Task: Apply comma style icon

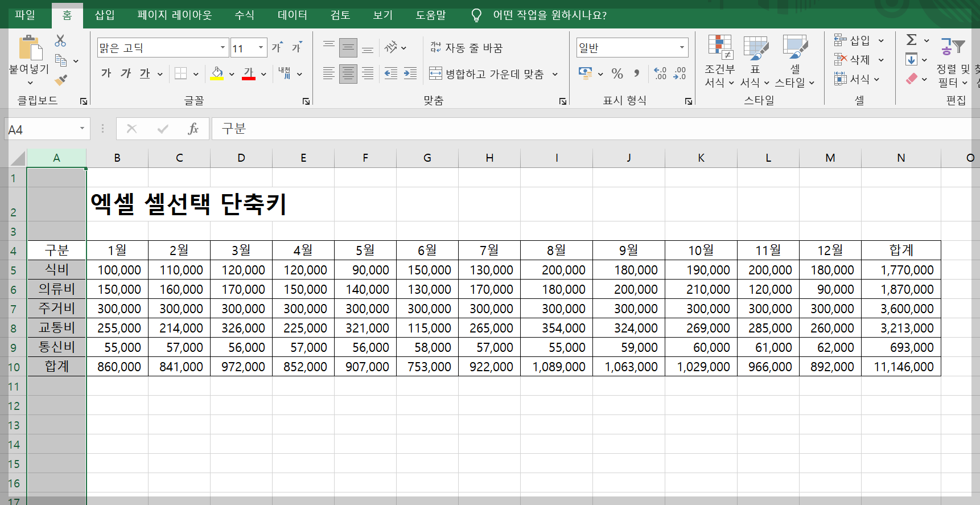Action: point(637,73)
